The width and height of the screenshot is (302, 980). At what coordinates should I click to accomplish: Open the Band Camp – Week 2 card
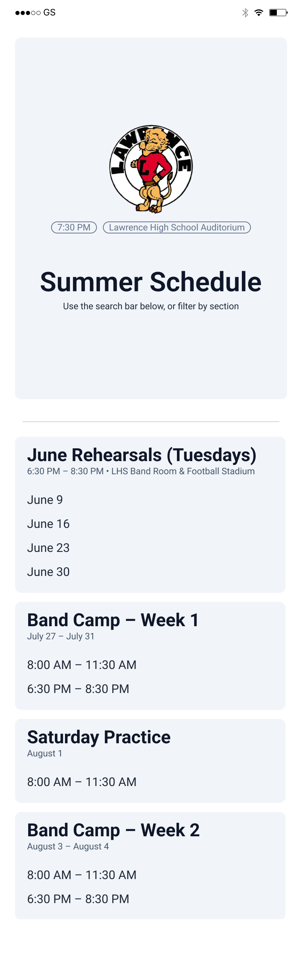click(x=113, y=830)
